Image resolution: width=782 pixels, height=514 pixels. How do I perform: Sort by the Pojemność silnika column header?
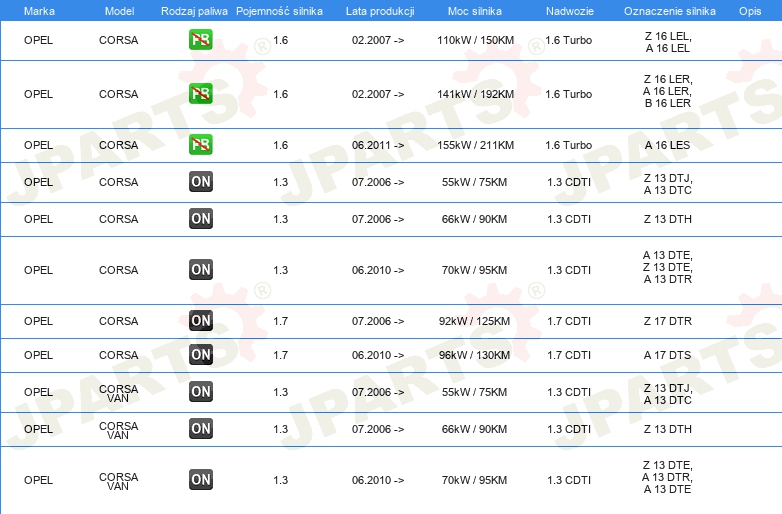[280, 11]
